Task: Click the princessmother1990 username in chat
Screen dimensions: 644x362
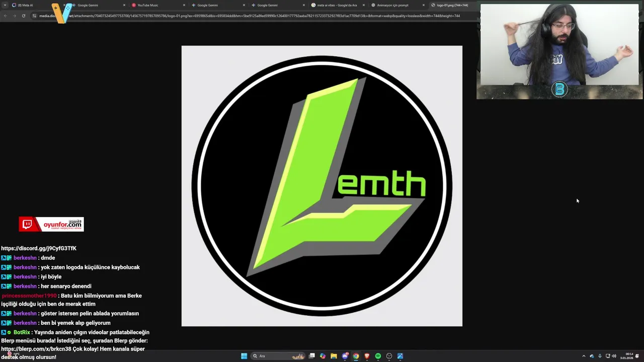Action: pos(29,296)
